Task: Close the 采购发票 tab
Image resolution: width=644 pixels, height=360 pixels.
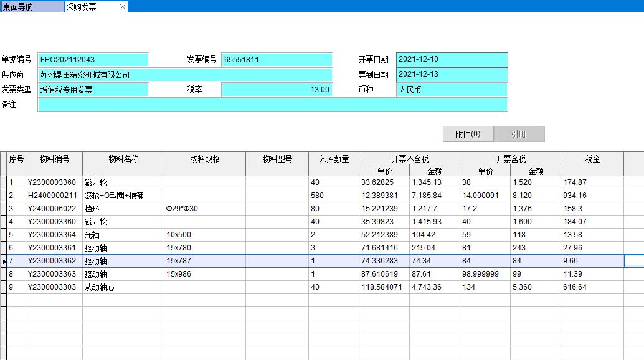Action: tap(122, 7)
